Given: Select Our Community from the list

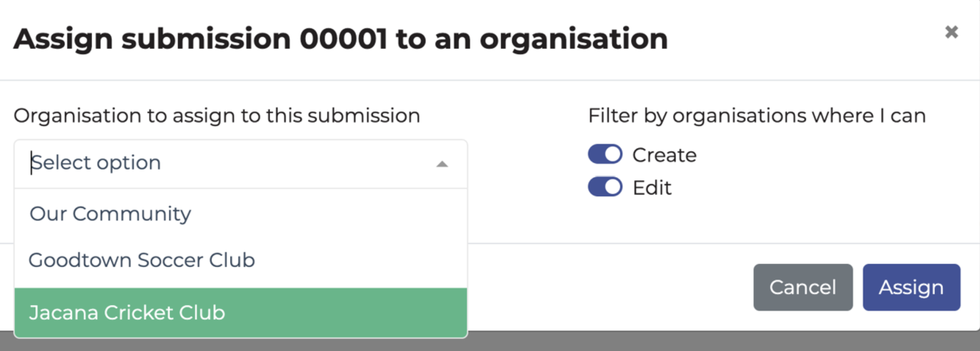Looking at the screenshot, I should tap(110, 214).
